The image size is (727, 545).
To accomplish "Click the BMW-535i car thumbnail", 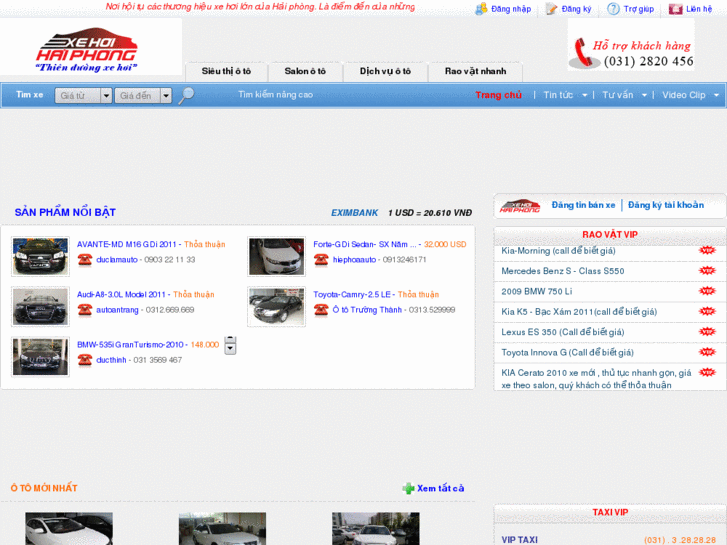I will [40, 357].
